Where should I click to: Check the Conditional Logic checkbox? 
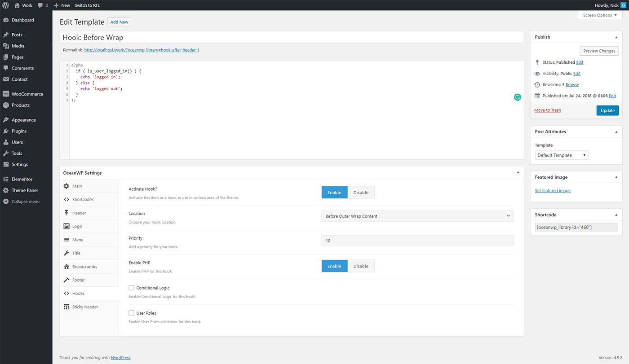point(131,288)
